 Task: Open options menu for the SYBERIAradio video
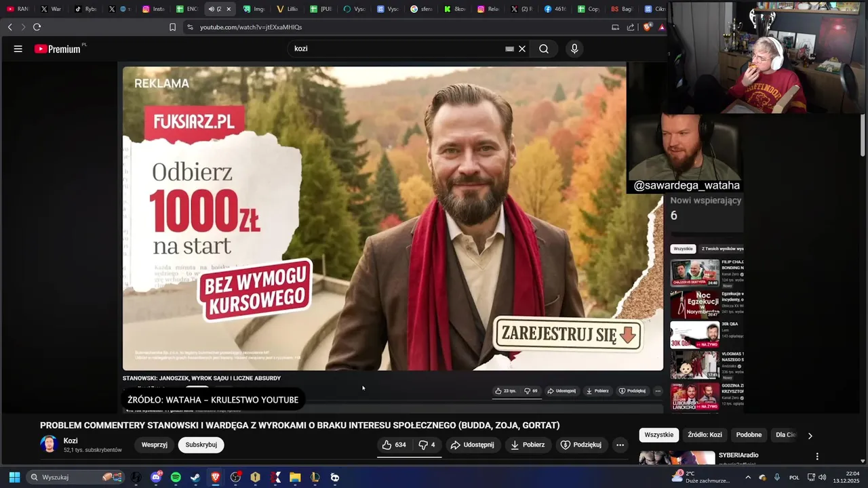817,456
